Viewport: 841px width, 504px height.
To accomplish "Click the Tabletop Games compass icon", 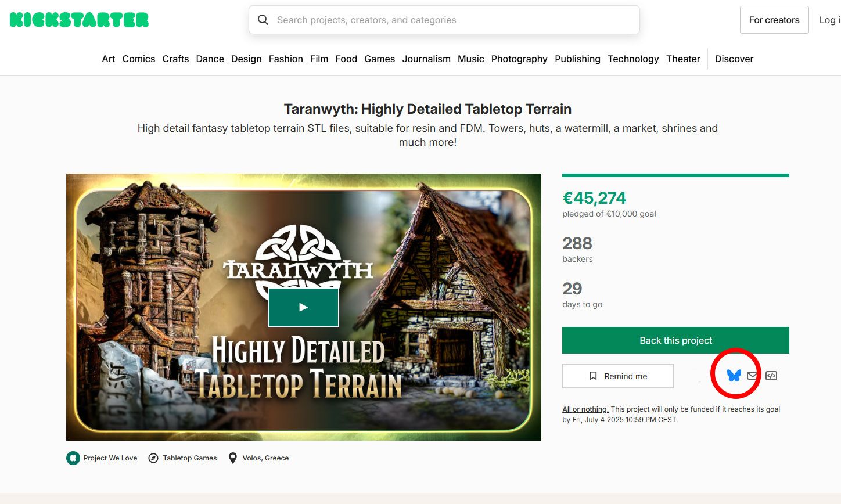I will click(x=153, y=458).
